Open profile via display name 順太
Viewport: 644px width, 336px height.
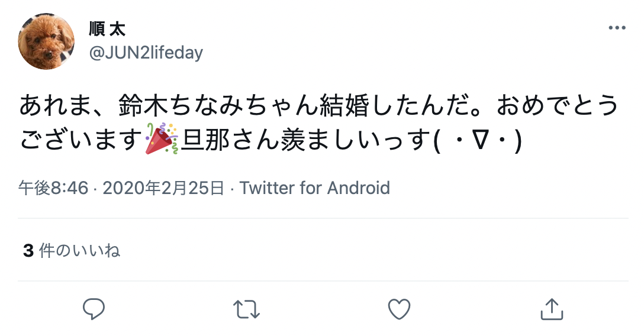tap(107, 29)
